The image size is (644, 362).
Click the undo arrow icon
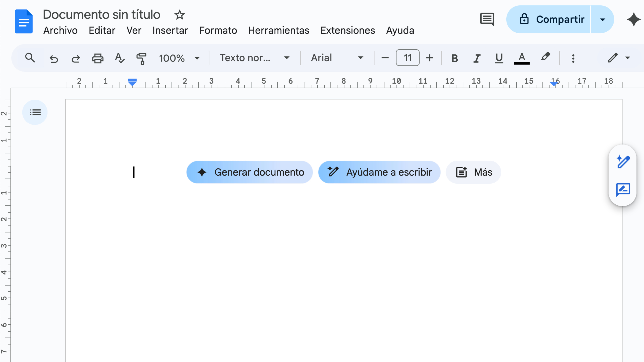click(54, 59)
